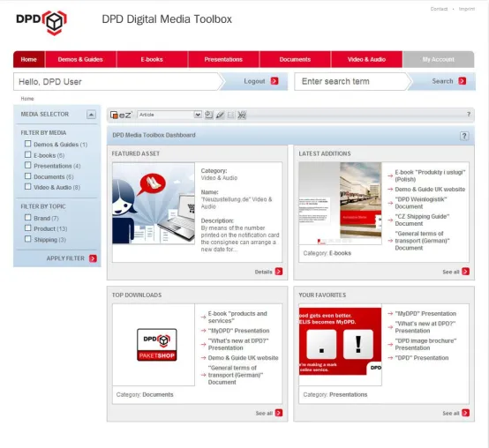489x448 pixels.
Task: Open "MyDPD" Presentation in Top Downloads
Action: pyautogui.click(x=238, y=331)
